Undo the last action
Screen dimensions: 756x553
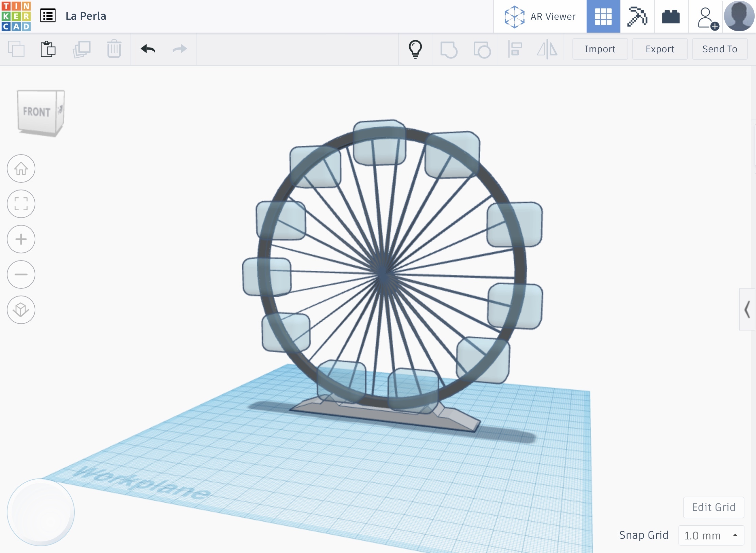148,49
